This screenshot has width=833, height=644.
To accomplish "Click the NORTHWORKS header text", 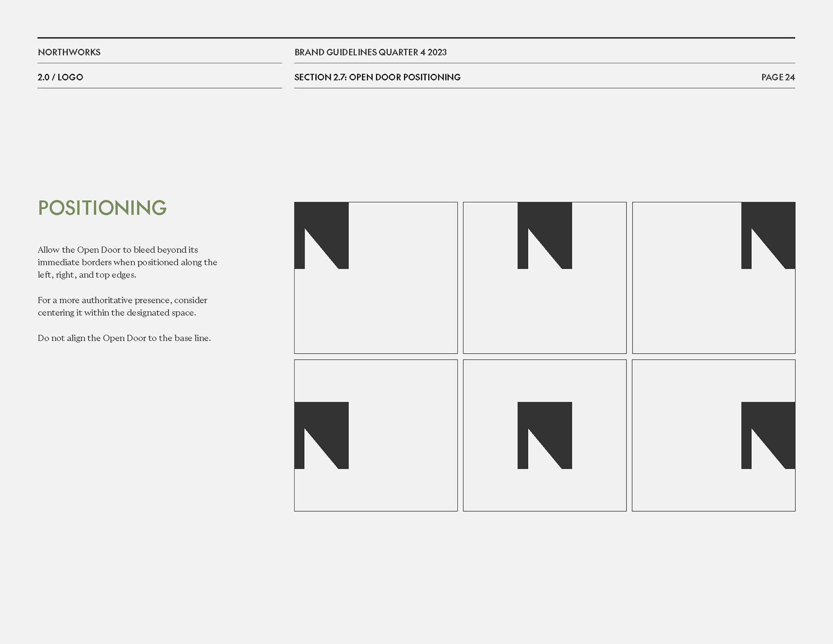I will 69,52.
